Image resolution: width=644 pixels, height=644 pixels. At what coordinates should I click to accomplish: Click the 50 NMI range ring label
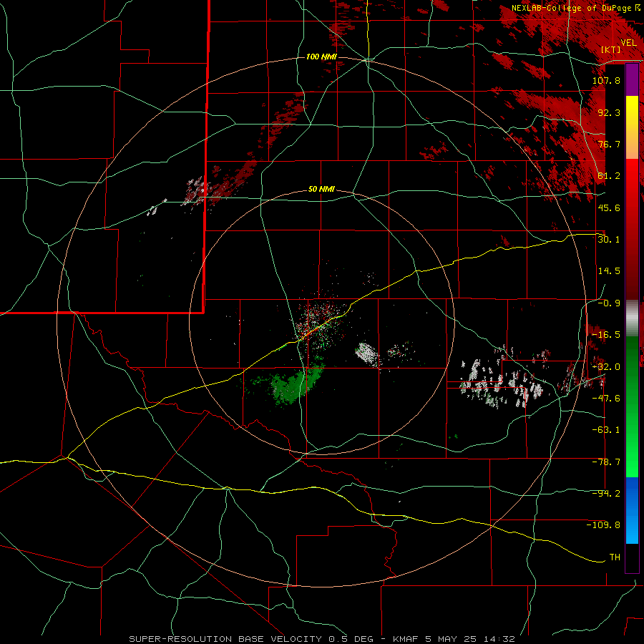click(x=321, y=190)
